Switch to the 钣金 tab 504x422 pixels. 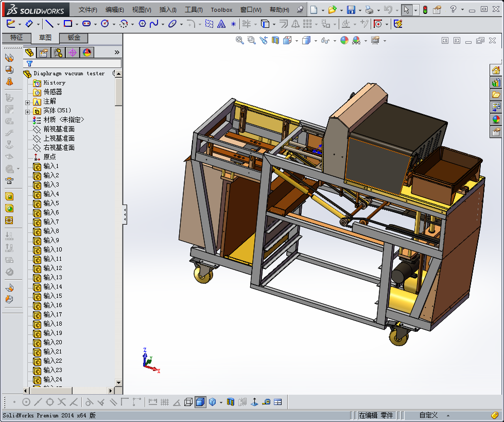[x=74, y=38]
